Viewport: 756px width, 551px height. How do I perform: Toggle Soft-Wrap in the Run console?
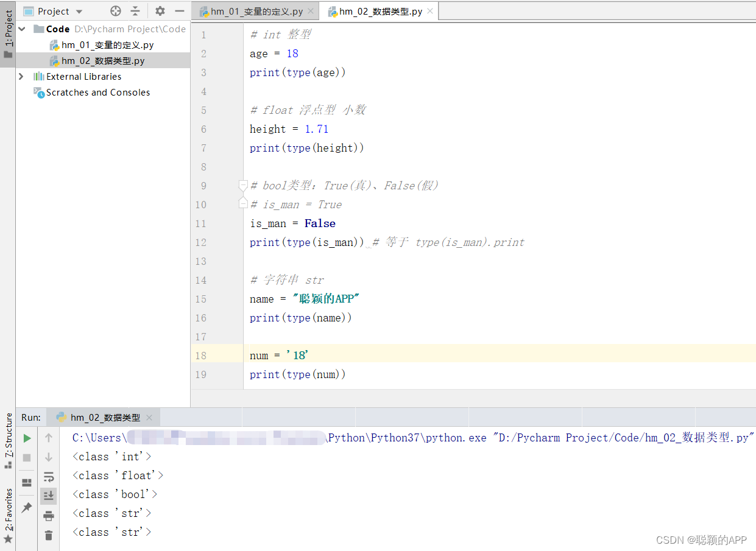pos(49,476)
